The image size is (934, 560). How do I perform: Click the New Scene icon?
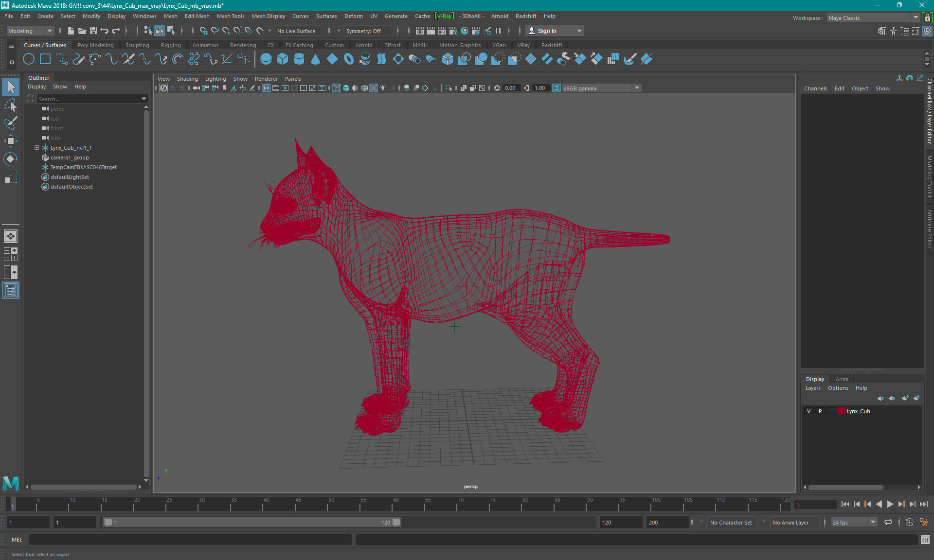coord(71,31)
